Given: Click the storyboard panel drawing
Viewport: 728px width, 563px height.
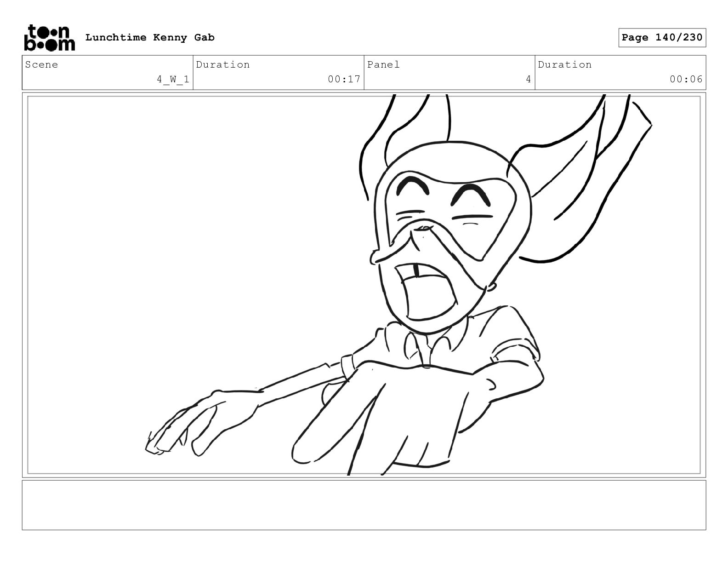Looking at the screenshot, I should [364, 285].
